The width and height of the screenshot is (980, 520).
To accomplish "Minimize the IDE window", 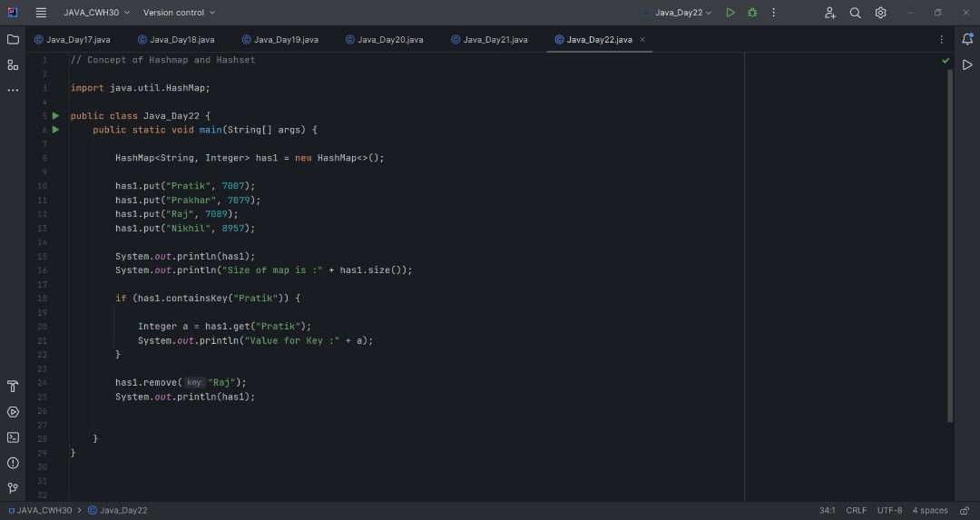I will click(x=910, y=13).
